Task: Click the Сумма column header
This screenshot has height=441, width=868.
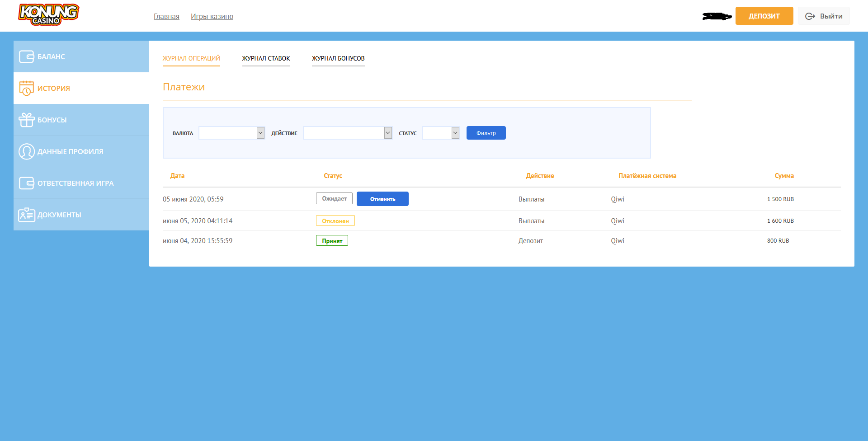Action: pos(784,176)
